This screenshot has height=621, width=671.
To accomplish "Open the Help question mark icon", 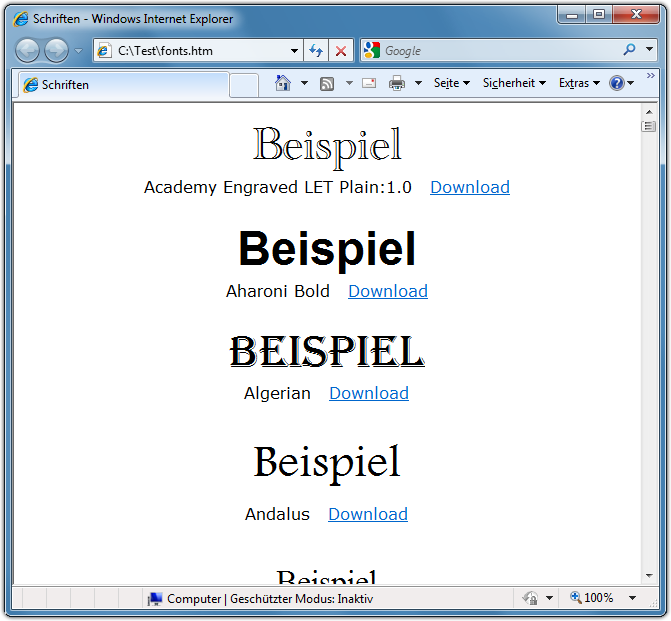I will point(617,84).
